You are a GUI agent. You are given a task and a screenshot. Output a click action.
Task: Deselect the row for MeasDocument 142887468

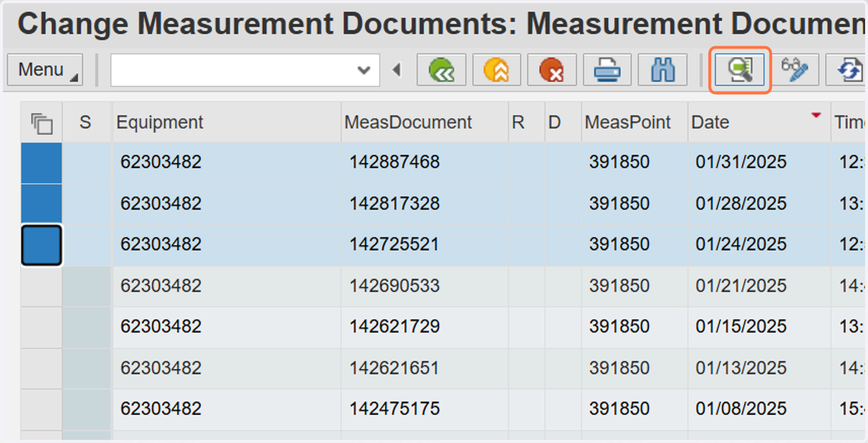[x=41, y=163]
